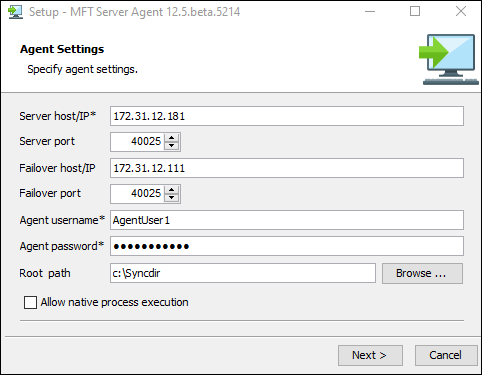Click the Failover port number field

click(137, 194)
